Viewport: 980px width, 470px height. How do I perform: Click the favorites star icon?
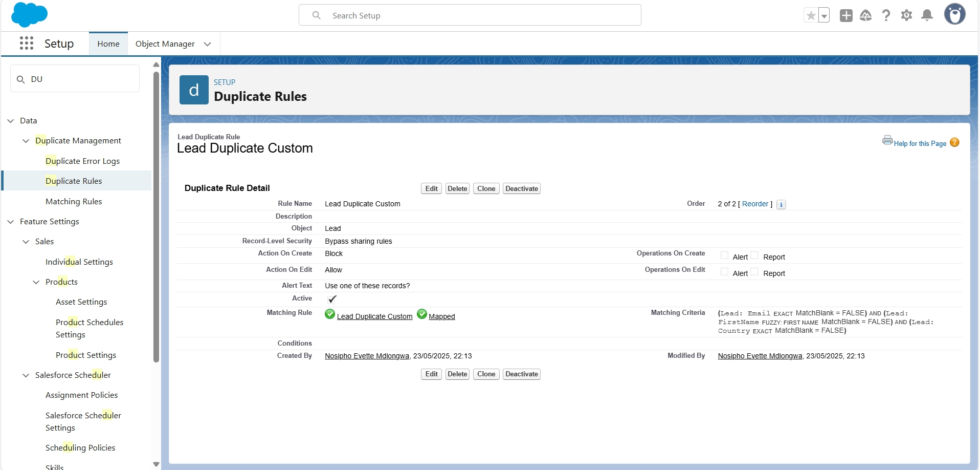(x=810, y=15)
